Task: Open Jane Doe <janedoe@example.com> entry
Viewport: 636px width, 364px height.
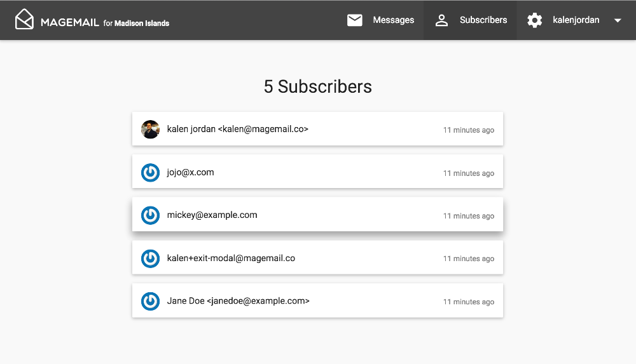Action: click(238, 301)
